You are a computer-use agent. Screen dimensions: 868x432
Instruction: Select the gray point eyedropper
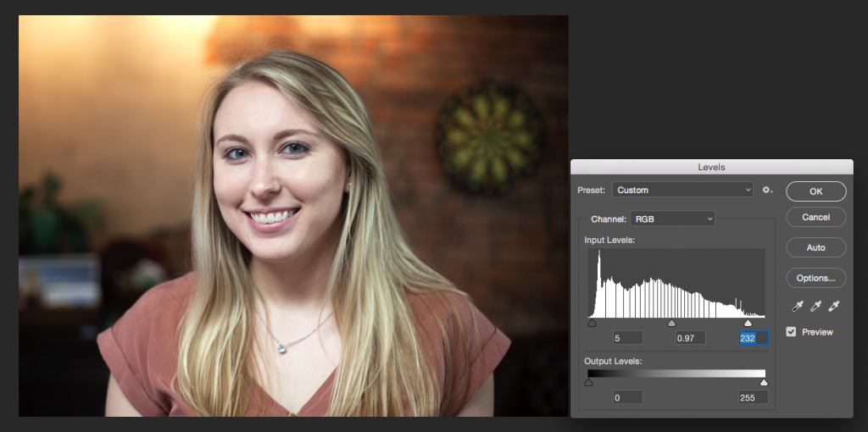tap(815, 306)
